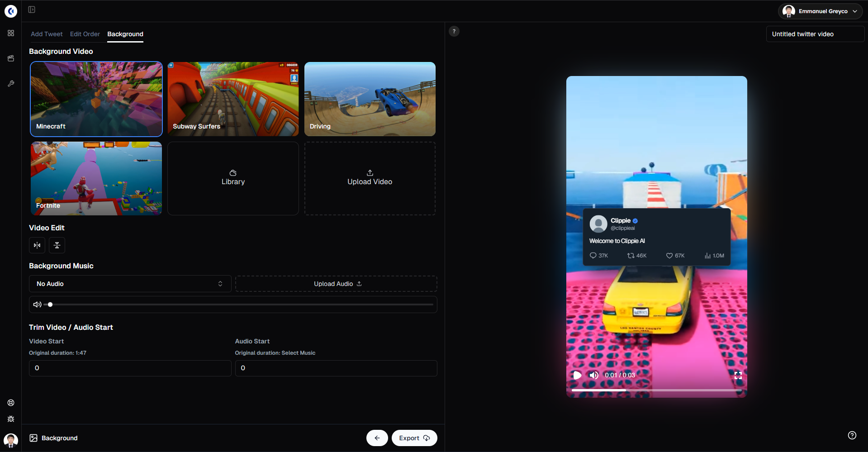Screen dimensions: 868x452
Task: Focus the Video Start input field
Action: tap(130, 368)
